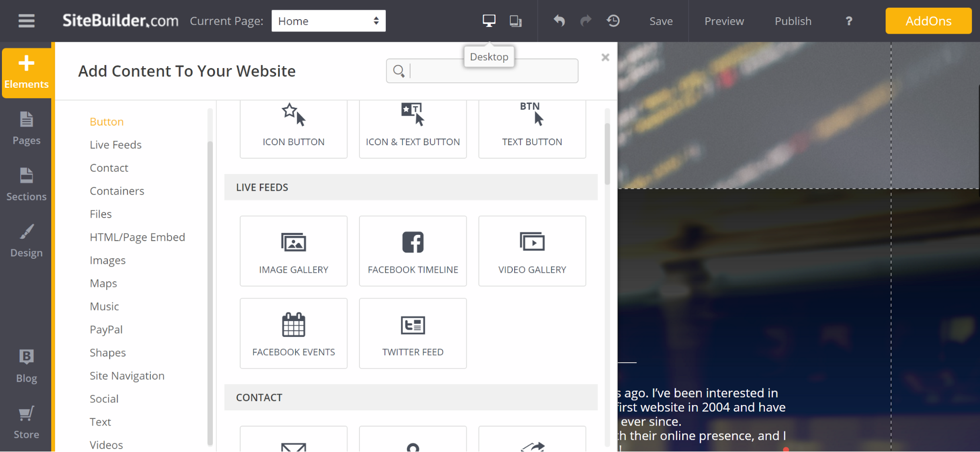Image resolution: width=980 pixels, height=452 pixels.
Task: Click the search magnifier icon
Action: 399,71
